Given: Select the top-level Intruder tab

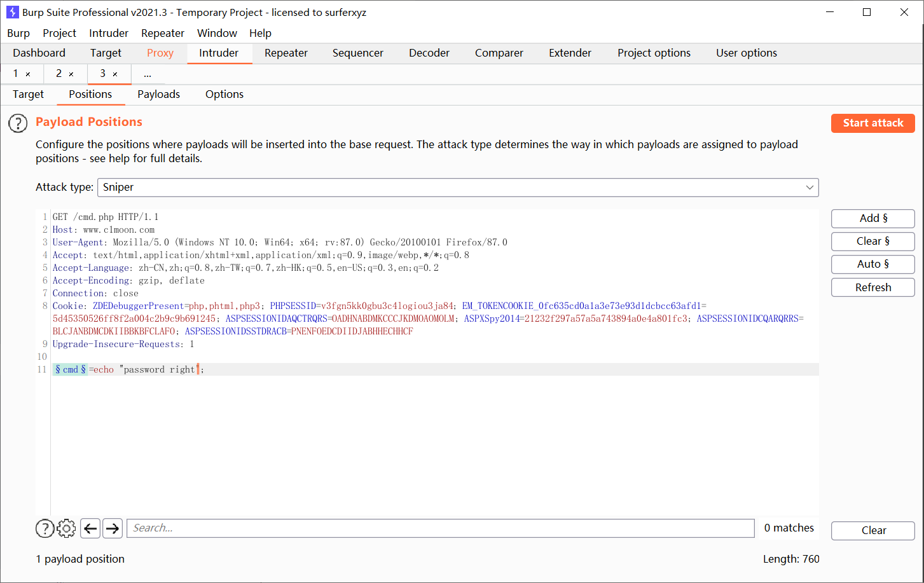Looking at the screenshot, I should coord(219,53).
